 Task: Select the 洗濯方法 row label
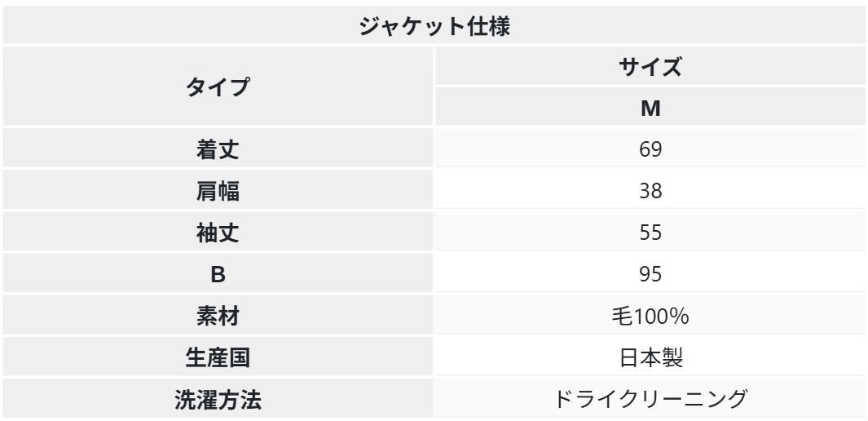(x=217, y=399)
